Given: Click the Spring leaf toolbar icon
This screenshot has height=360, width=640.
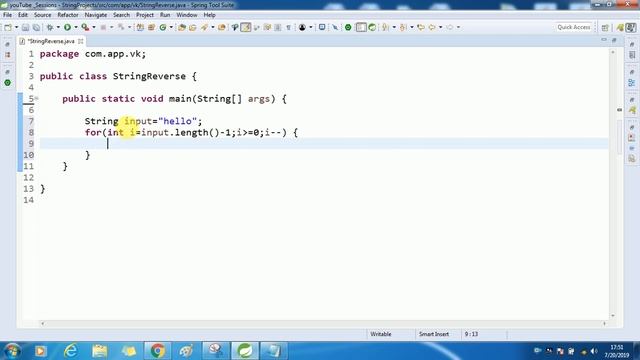Looking at the screenshot, I should coord(372,27).
